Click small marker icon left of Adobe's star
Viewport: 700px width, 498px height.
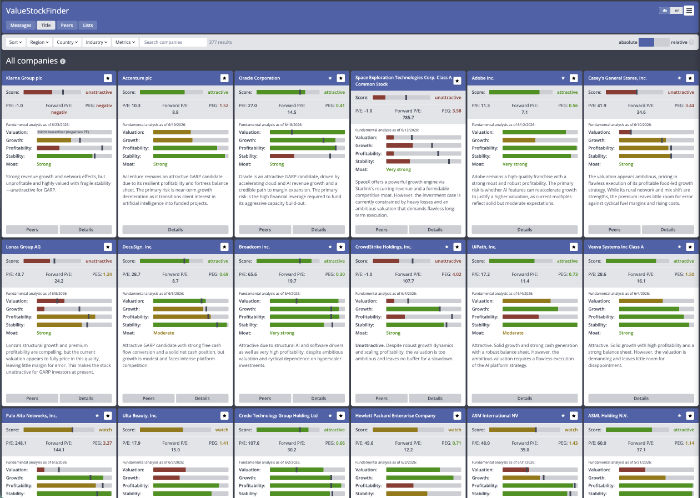tap(563, 78)
